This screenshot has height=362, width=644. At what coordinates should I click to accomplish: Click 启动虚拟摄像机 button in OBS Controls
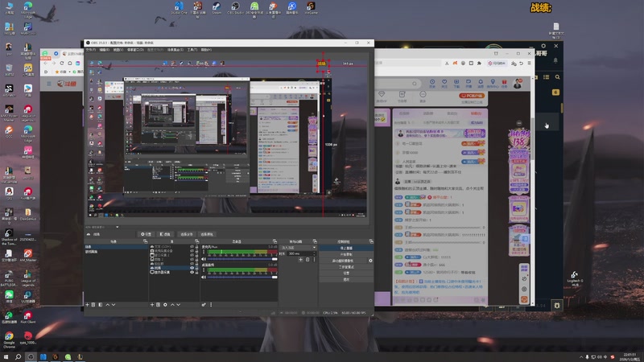click(x=343, y=261)
